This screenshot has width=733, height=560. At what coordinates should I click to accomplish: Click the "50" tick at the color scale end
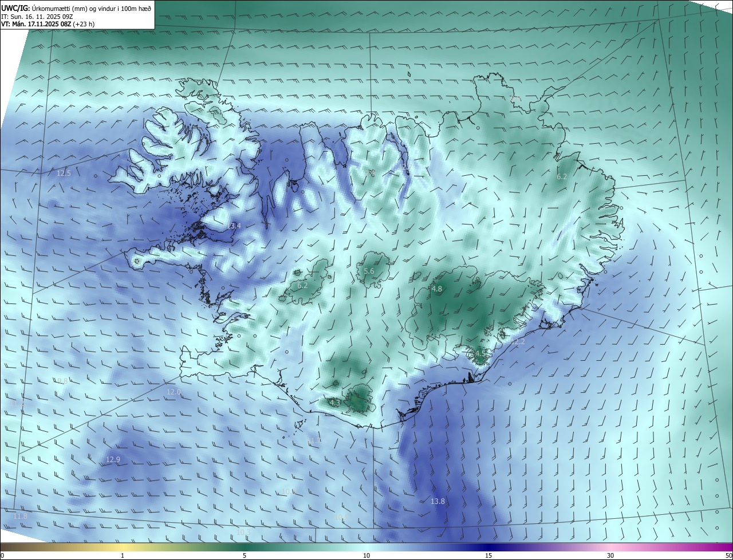[728, 555]
